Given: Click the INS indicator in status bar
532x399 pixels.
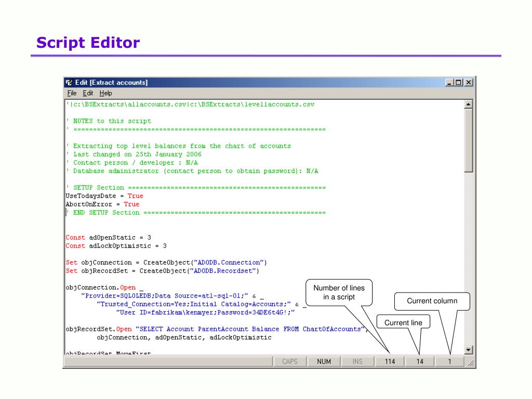Looking at the screenshot, I should click(357, 362).
